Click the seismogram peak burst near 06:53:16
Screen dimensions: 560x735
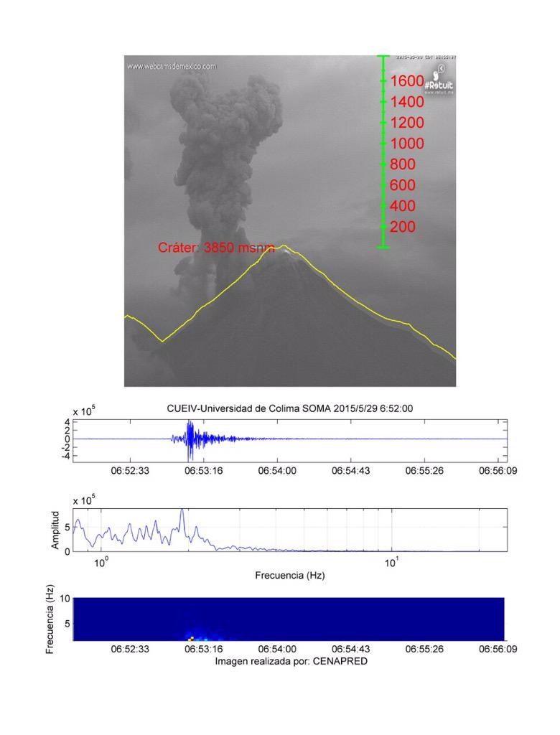[x=190, y=440]
